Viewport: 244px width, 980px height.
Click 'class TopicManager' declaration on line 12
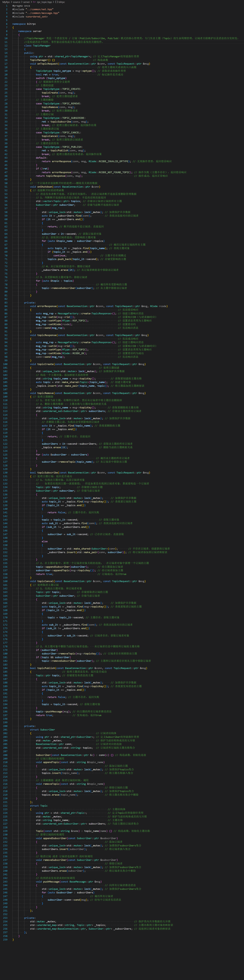click(37, 46)
